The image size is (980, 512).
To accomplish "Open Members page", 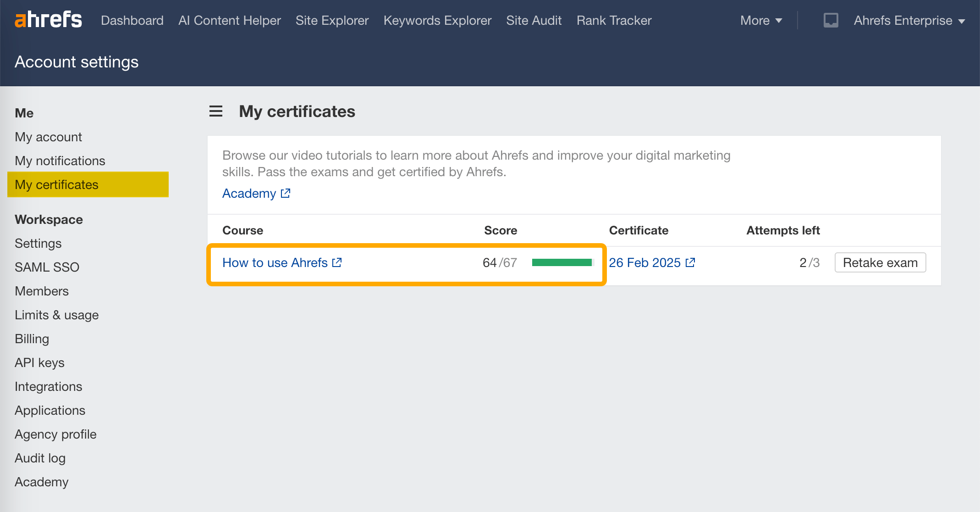I will (x=42, y=291).
